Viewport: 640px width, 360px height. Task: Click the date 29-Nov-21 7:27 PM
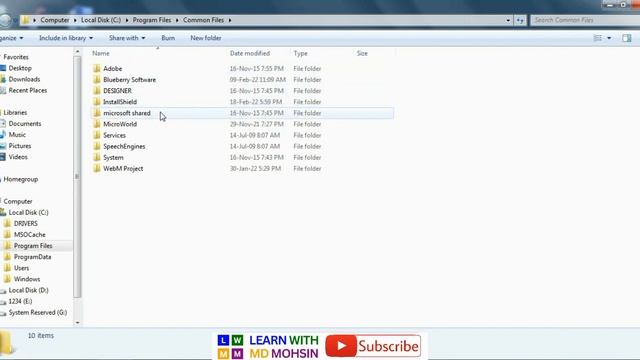pos(256,124)
